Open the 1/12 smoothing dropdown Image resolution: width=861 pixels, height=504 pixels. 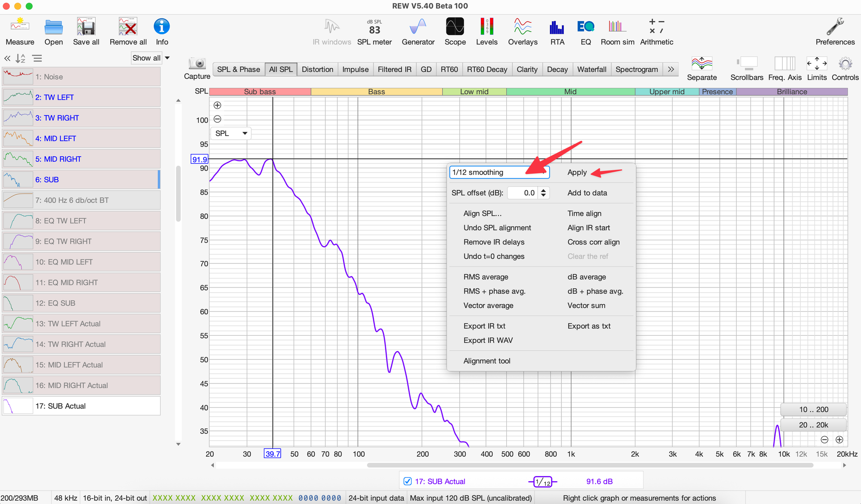(499, 172)
